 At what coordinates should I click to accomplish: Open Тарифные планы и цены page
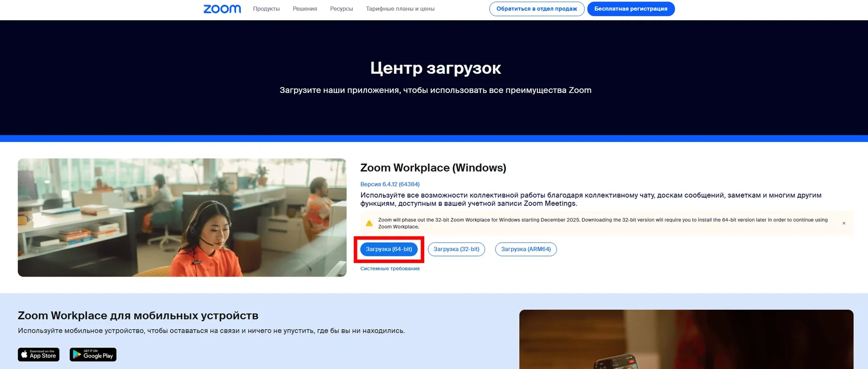point(400,9)
